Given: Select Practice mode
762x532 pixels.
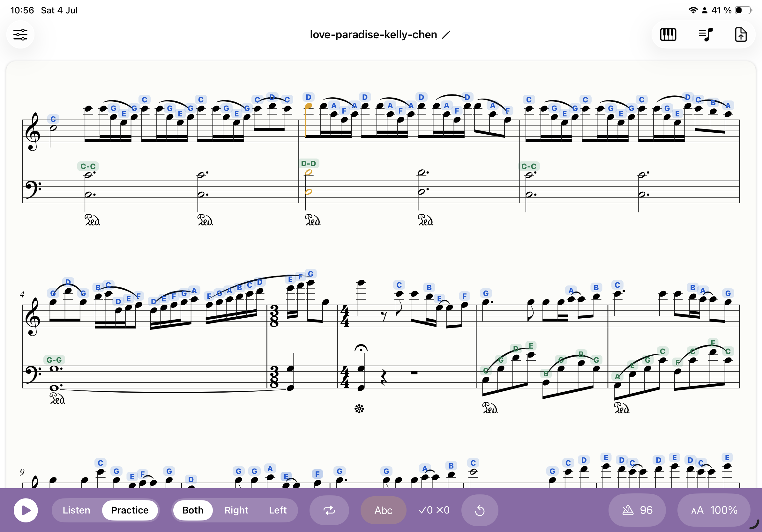Looking at the screenshot, I should pos(130,510).
